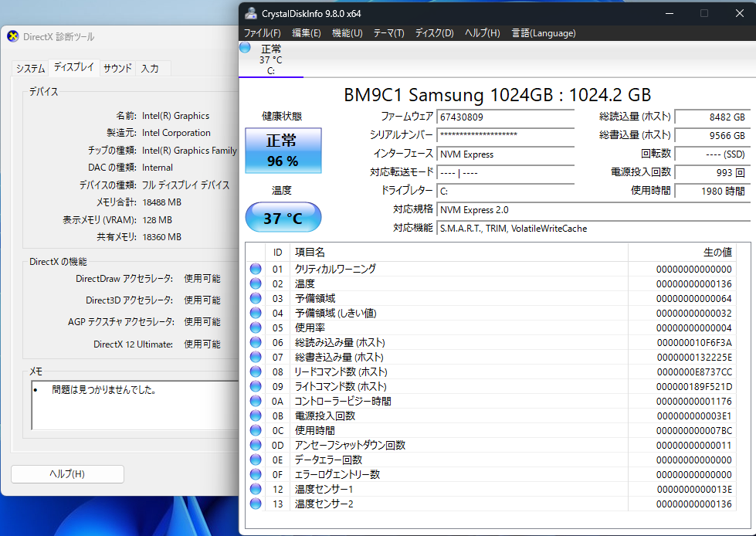Close the CrystalDiskInfo window
Screen dimensions: 756x536
pos(740,13)
